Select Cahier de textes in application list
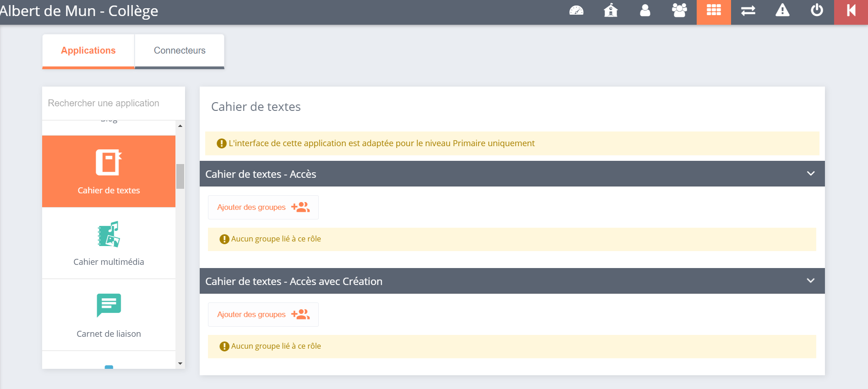 click(x=109, y=171)
